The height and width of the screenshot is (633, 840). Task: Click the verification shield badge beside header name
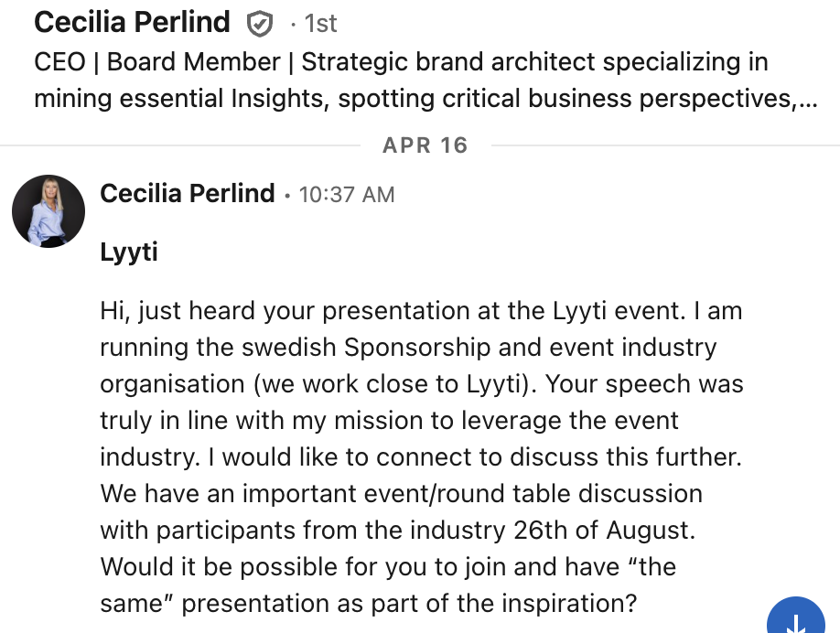(261, 25)
